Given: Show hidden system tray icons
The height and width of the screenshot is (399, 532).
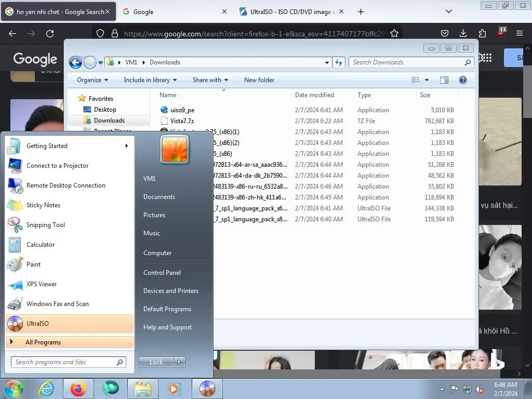Looking at the screenshot, I should 442,389.
